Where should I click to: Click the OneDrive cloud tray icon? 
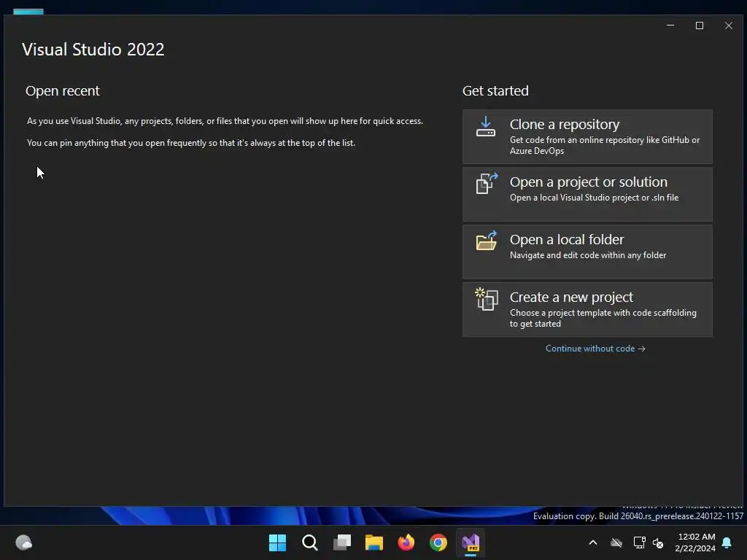click(x=616, y=542)
